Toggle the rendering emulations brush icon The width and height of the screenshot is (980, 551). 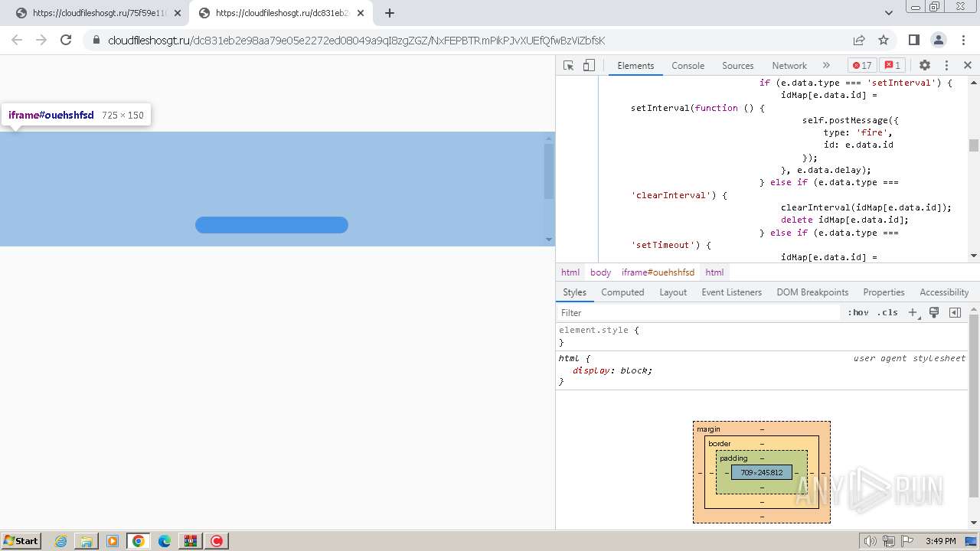click(x=934, y=312)
